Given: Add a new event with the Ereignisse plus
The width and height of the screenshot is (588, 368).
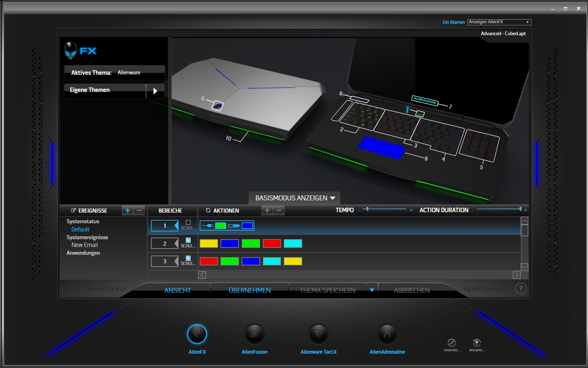Looking at the screenshot, I should click(x=128, y=210).
